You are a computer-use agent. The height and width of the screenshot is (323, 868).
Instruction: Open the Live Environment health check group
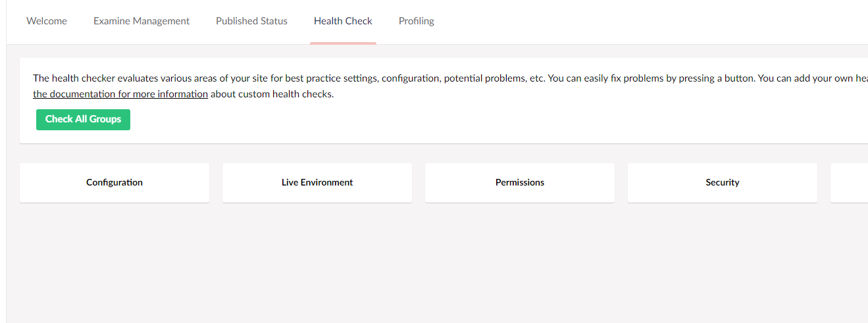317,183
